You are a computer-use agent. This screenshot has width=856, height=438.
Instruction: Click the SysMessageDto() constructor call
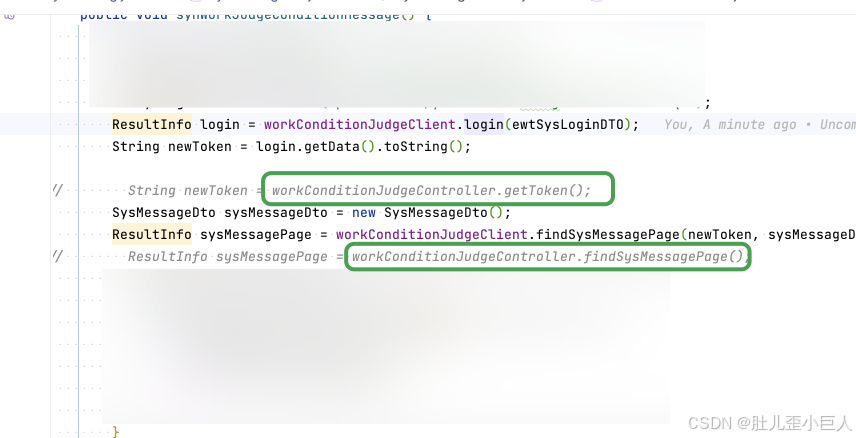[x=443, y=212]
